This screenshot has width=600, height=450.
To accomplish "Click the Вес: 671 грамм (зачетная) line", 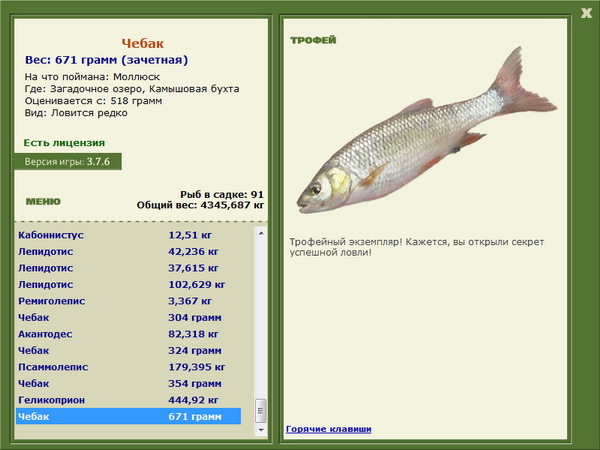I will 106,60.
